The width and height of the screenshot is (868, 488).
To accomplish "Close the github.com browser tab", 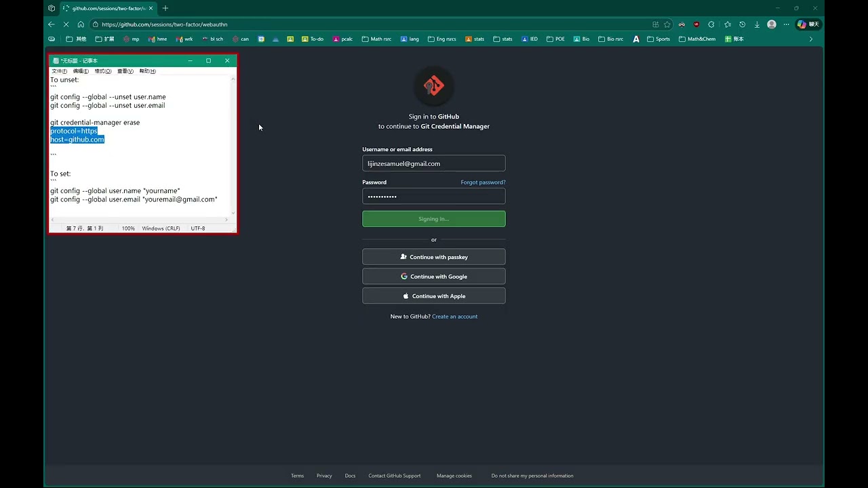I will coord(151,8).
